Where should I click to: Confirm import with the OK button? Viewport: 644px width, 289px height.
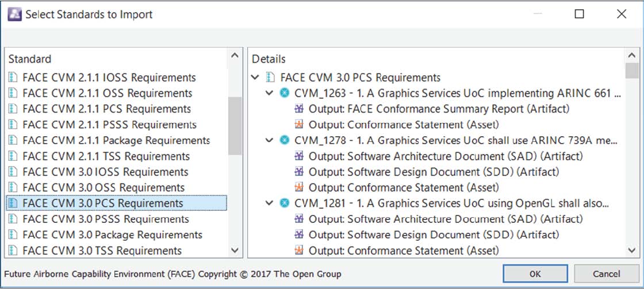tap(535, 274)
